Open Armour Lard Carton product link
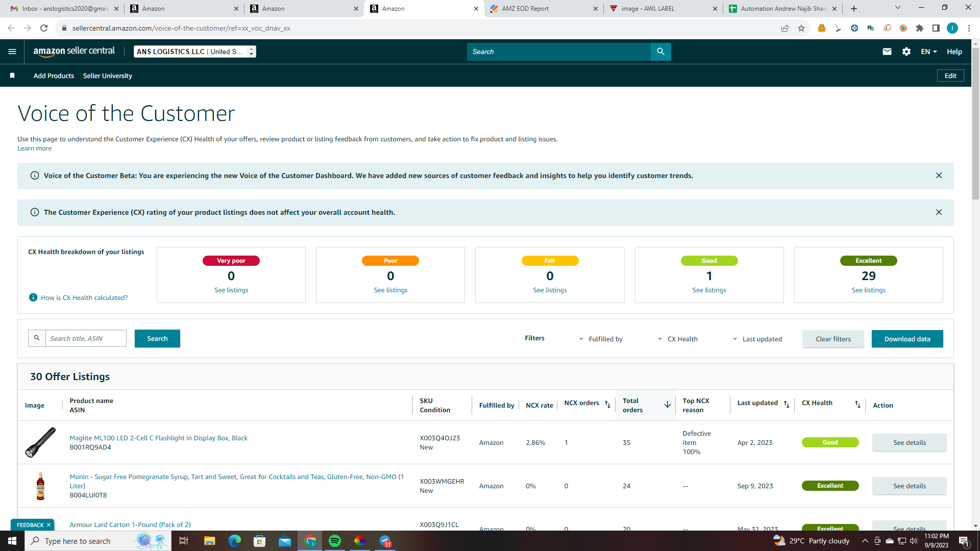This screenshot has width=980, height=551. (130, 524)
